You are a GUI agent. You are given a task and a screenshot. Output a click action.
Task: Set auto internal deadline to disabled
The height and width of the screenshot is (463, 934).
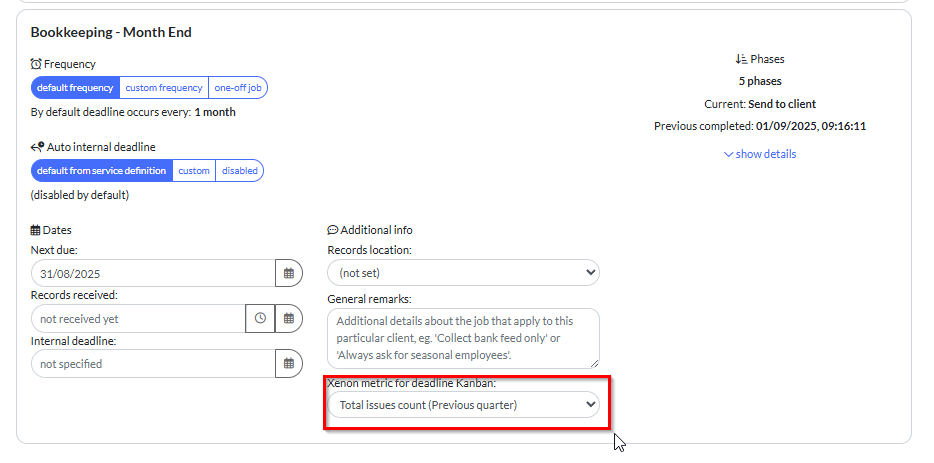240,171
